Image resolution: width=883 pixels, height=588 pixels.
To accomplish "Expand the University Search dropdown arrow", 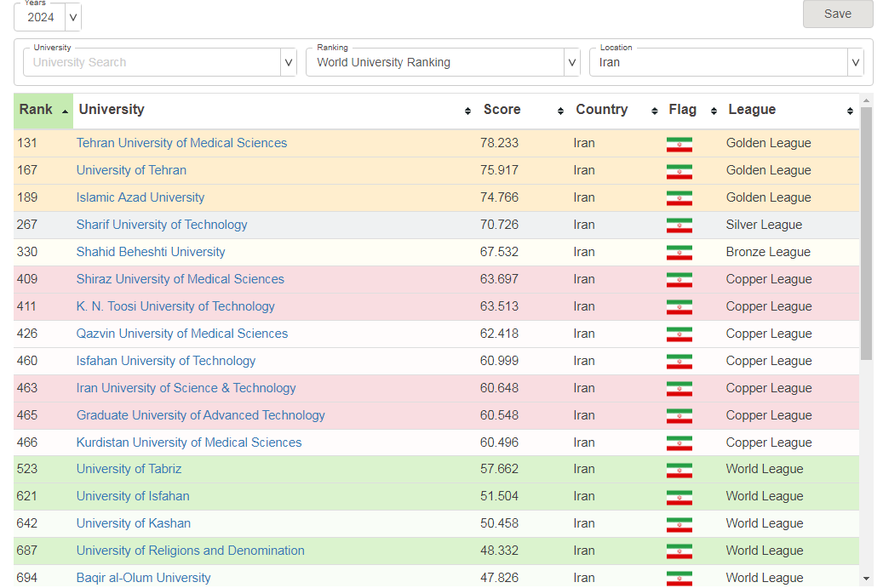I will pyautogui.click(x=289, y=62).
